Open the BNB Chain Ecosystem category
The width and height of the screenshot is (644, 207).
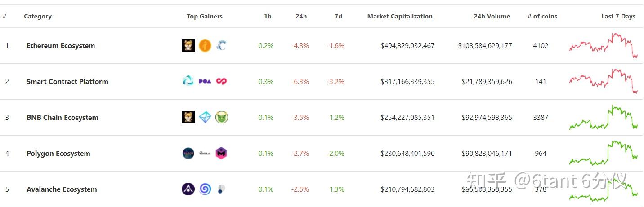(x=62, y=117)
